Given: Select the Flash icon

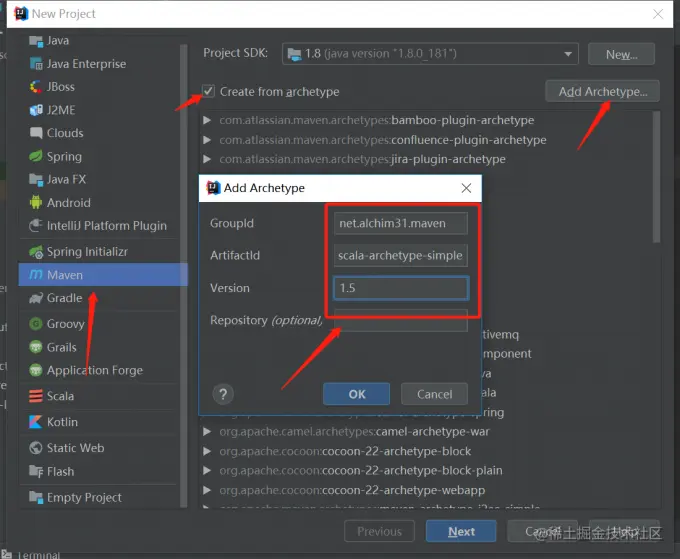Looking at the screenshot, I should click(36, 471).
